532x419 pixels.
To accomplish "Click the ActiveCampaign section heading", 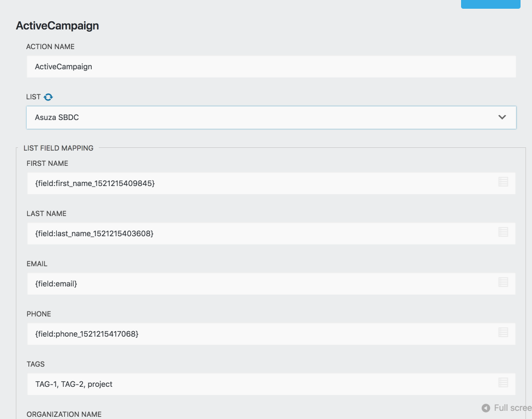I will point(57,26).
